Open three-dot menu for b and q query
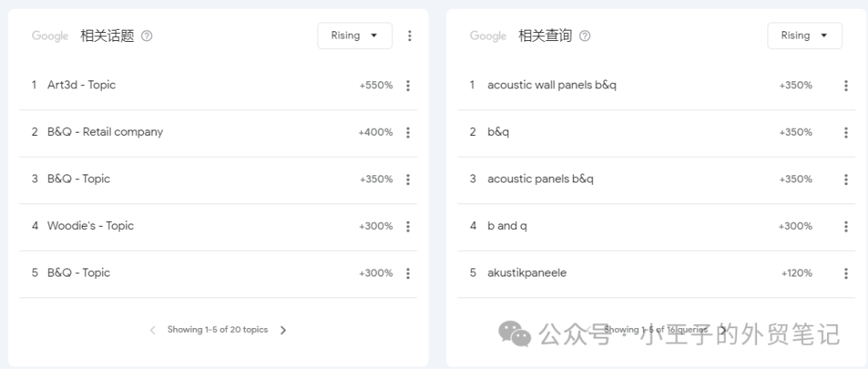 coord(845,227)
